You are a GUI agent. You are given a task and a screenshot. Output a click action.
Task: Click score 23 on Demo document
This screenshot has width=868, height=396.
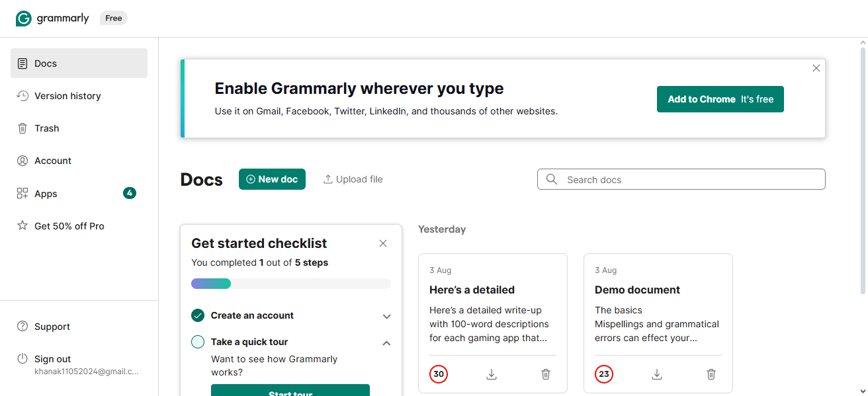point(604,374)
